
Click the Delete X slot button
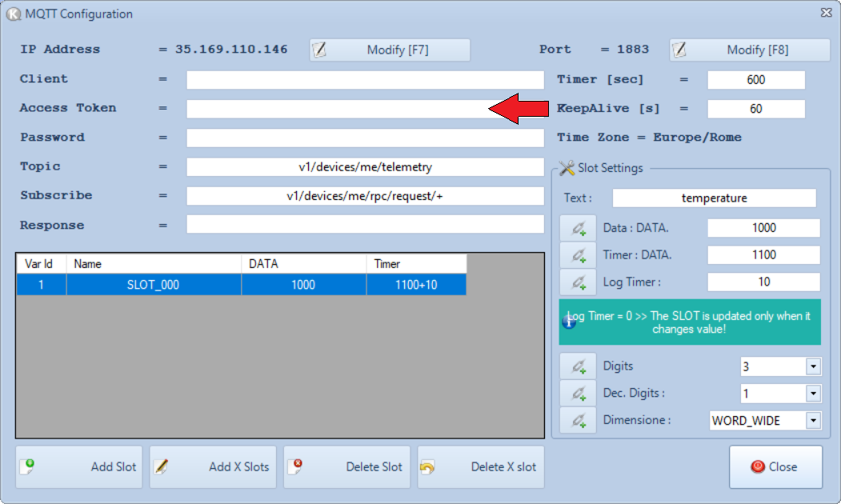(481, 467)
